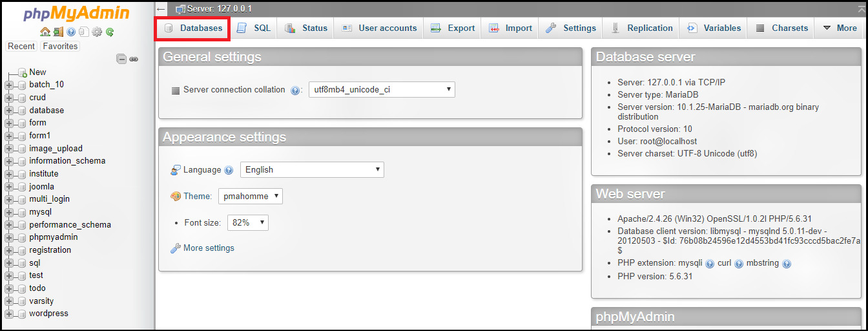Click the link with main panel chain icon
This screenshot has height=331, width=868.
pos(134,59)
